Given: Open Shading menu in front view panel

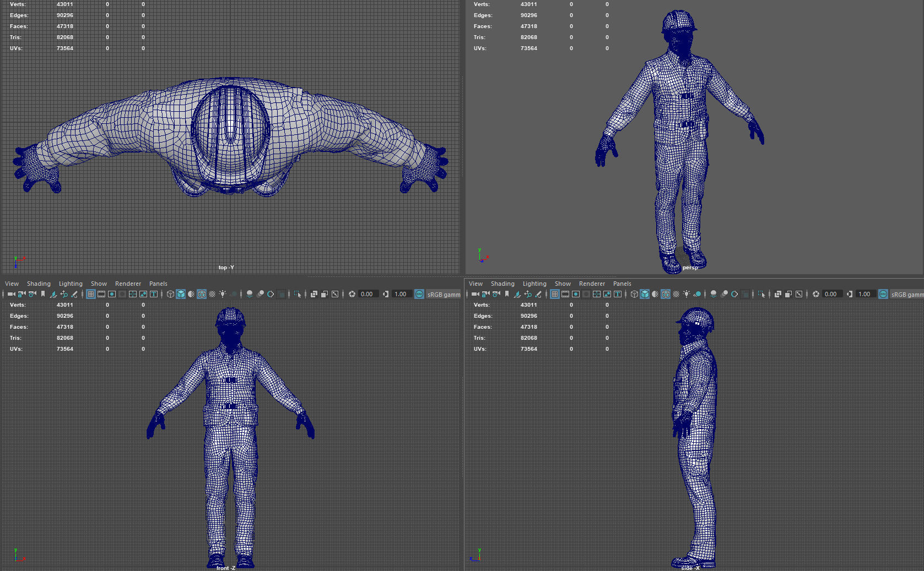Looking at the screenshot, I should tap(39, 284).
